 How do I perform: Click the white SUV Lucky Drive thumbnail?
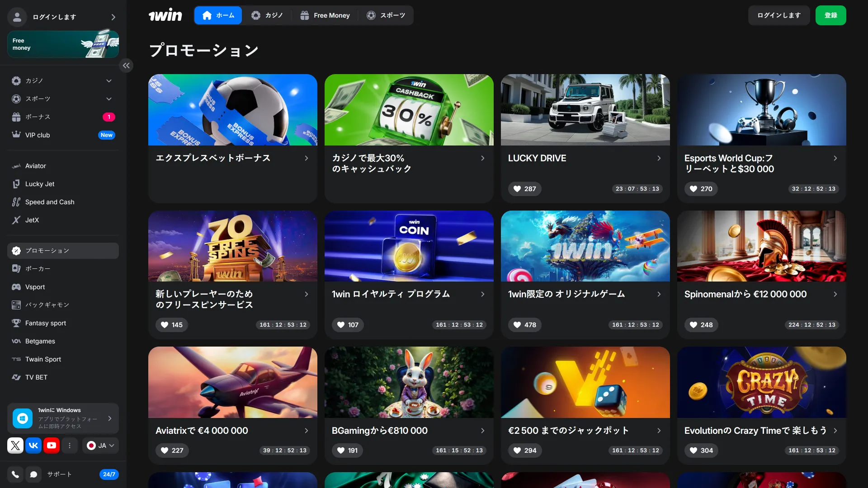tap(585, 110)
